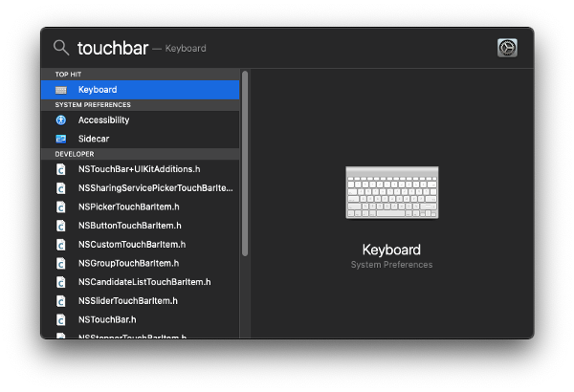The width and height of the screenshot is (574, 392).
Task: Click the results list scrollbar
Action: tap(245, 163)
